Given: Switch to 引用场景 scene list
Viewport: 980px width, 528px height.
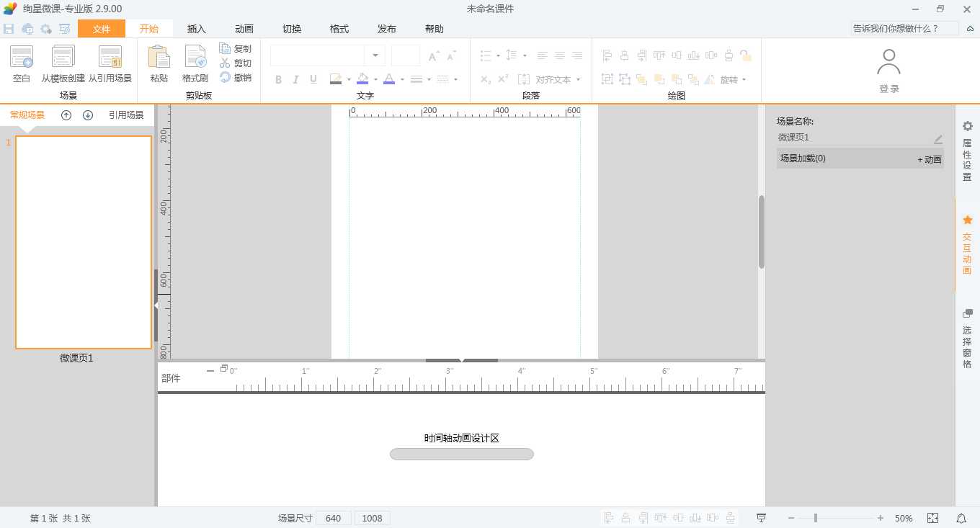Looking at the screenshot, I should [126, 115].
